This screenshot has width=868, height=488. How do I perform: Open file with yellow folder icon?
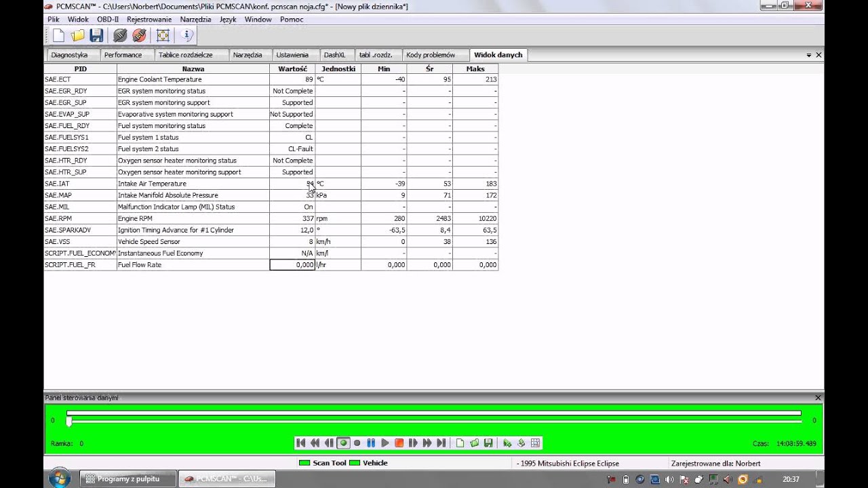tap(77, 35)
